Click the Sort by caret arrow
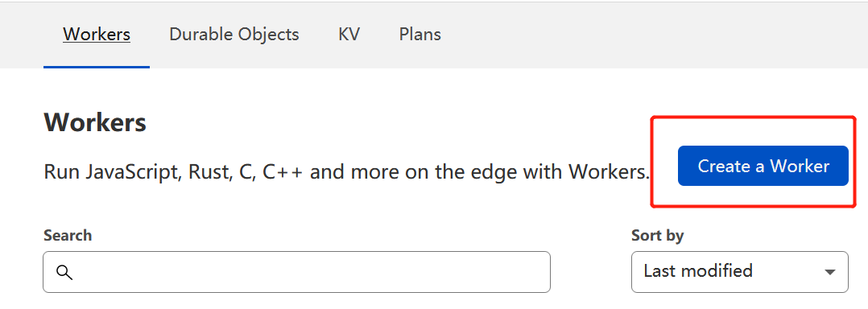868x309 pixels. tap(829, 272)
